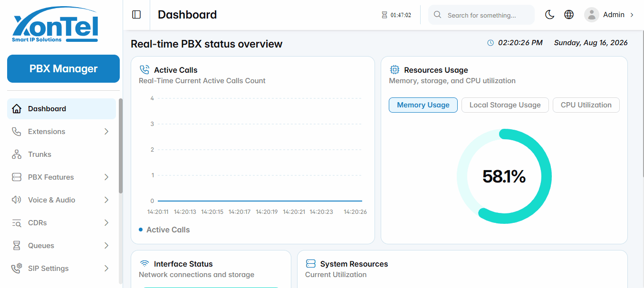Click the Resources Usage chip icon
This screenshot has width=644, height=288.
(x=394, y=70)
